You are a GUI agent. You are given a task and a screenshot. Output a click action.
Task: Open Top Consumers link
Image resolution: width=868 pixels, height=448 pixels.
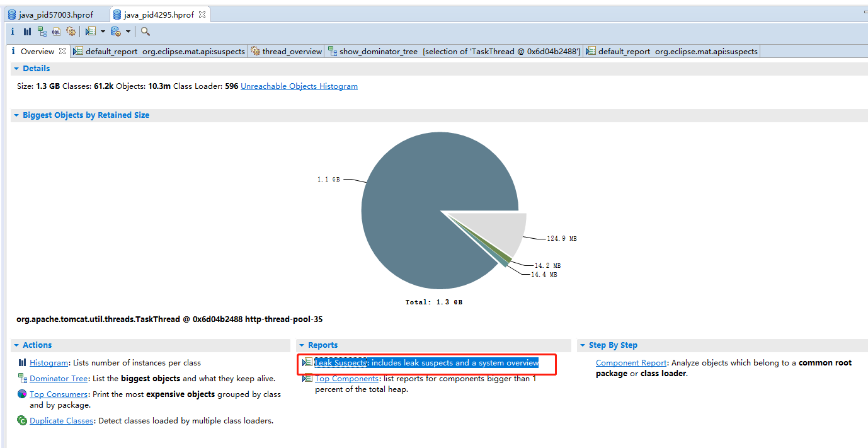[59, 394]
